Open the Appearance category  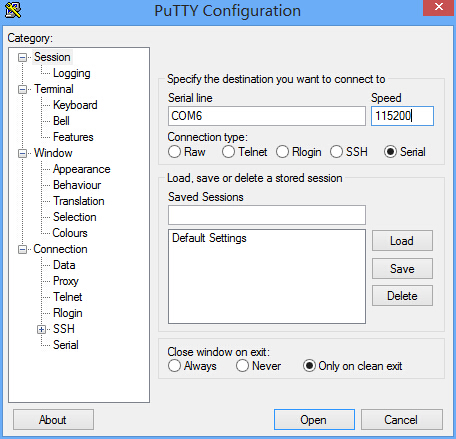pos(82,169)
